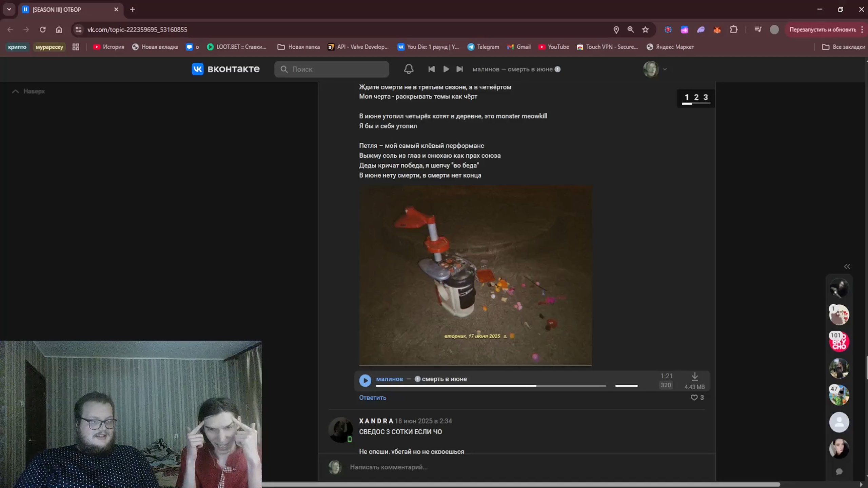Skip to previous track in header player
Image resolution: width=868 pixels, height=488 pixels.
pos(431,69)
